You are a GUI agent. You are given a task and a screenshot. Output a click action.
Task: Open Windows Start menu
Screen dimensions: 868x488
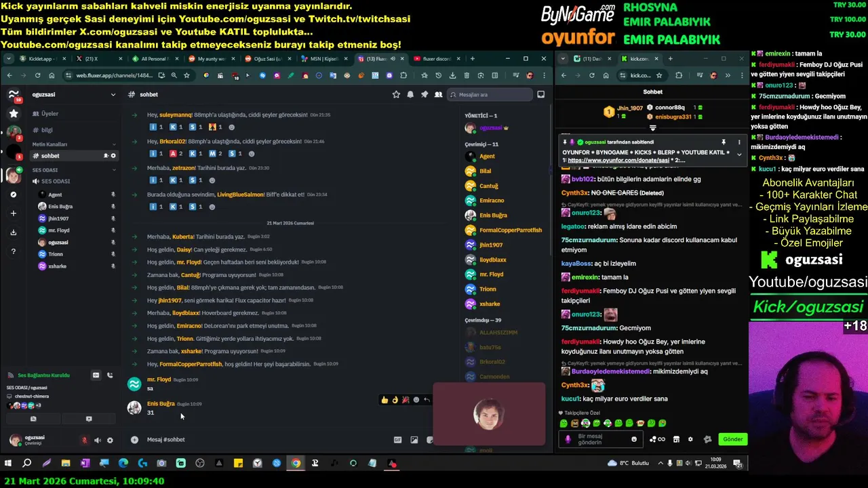(8, 464)
